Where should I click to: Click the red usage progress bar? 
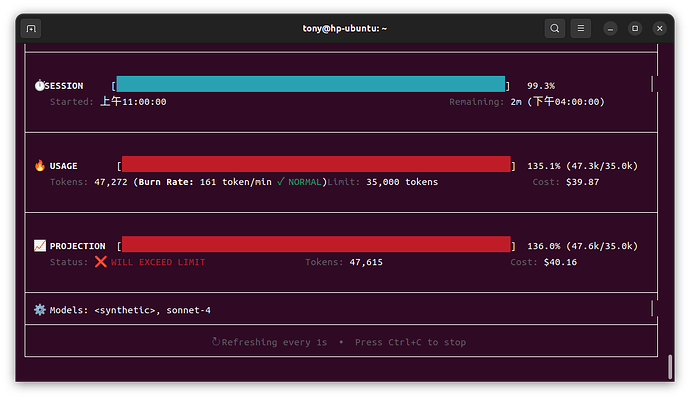pos(316,164)
